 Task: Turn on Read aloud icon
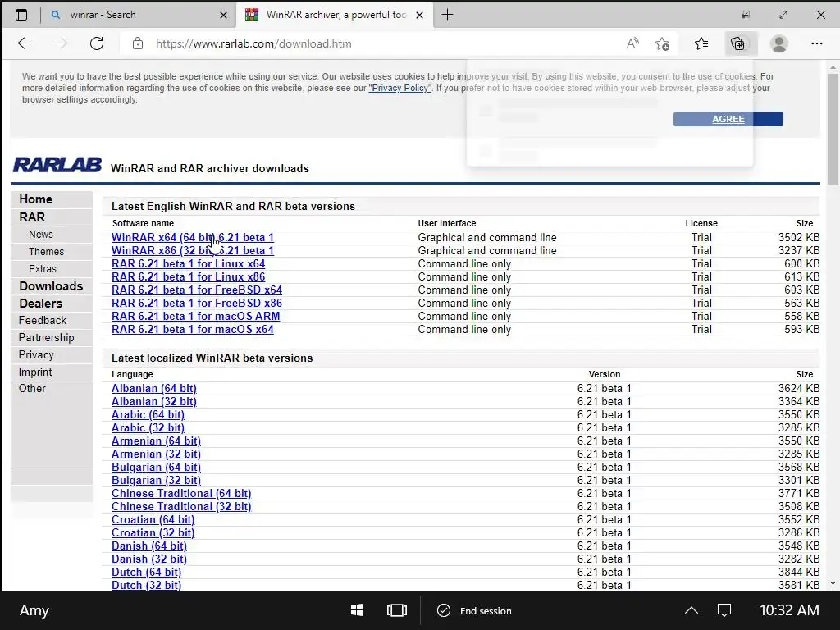pos(632,43)
